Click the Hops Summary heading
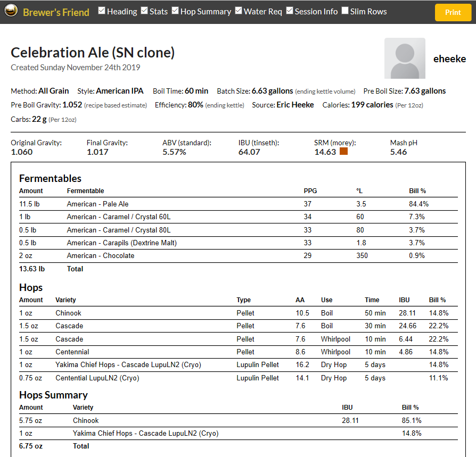Screen dimensions: 476x457 point(53,395)
